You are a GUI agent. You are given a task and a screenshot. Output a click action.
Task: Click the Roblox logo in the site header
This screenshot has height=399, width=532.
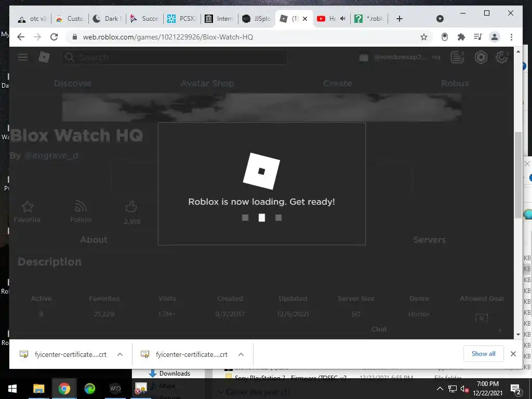[44, 57]
